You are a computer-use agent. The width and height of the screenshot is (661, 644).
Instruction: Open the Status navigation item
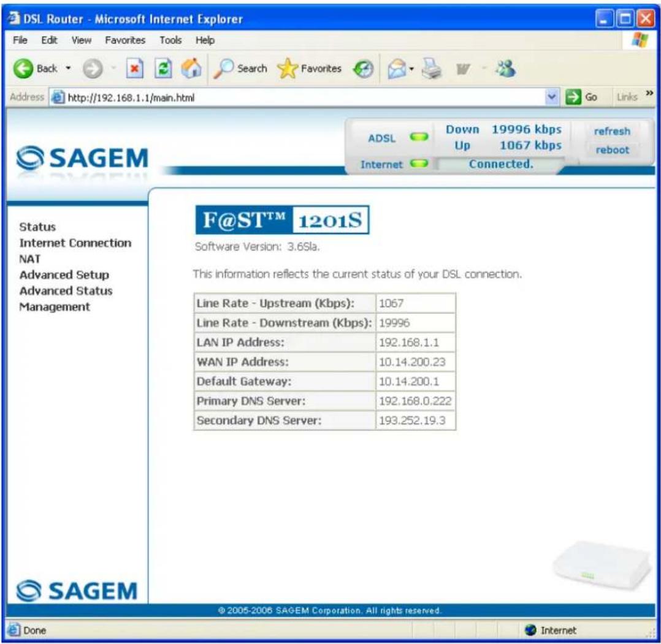[37, 227]
